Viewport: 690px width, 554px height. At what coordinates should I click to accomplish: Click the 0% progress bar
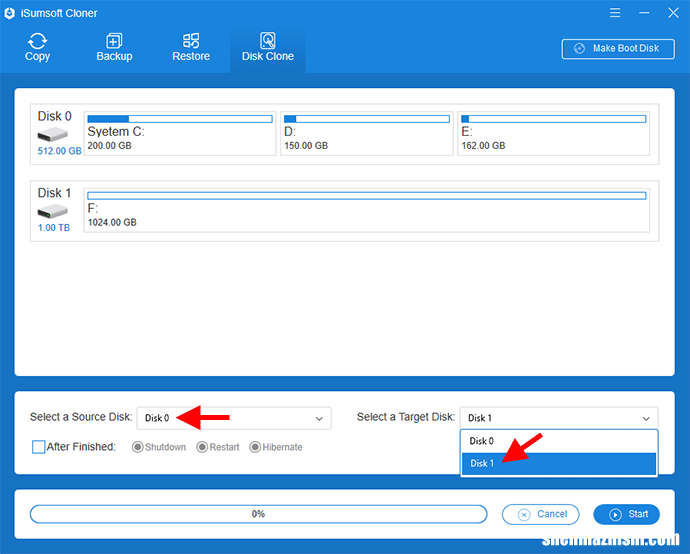pos(258,514)
